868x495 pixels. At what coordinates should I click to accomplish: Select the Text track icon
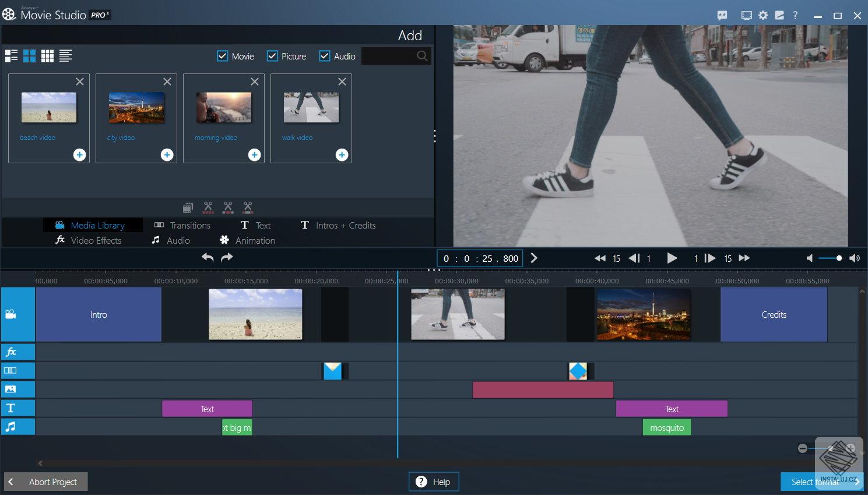pyautogui.click(x=18, y=408)
